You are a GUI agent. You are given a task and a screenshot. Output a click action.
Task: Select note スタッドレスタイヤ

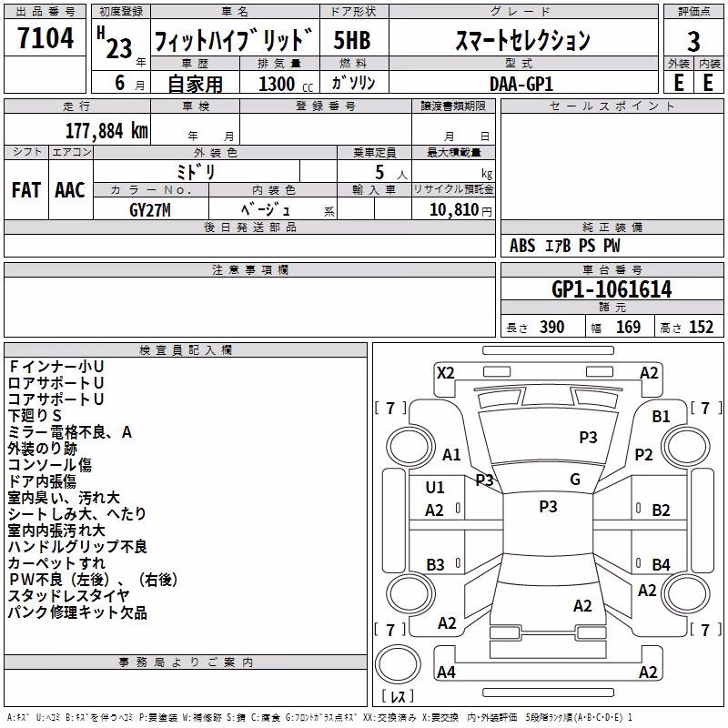click(x=69, y=596)
